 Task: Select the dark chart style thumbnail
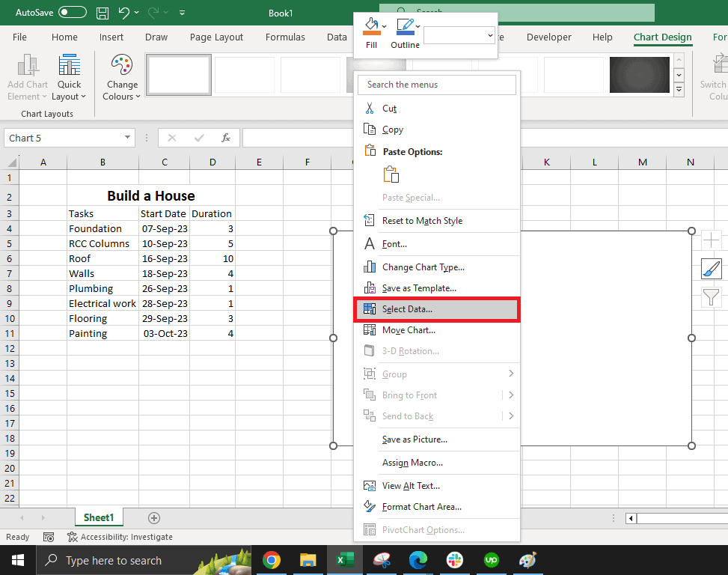pos(638,74)
